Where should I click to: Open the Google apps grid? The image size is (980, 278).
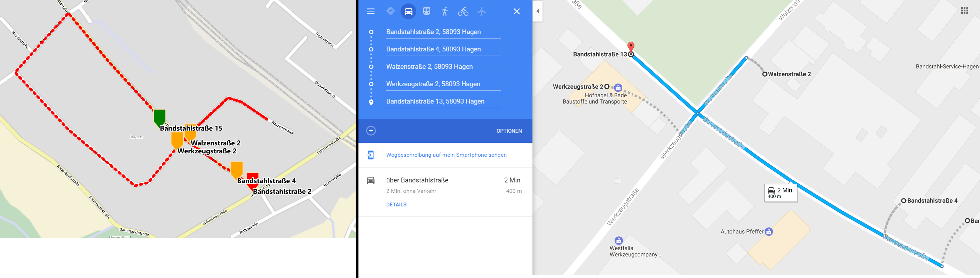pos(964,11)
